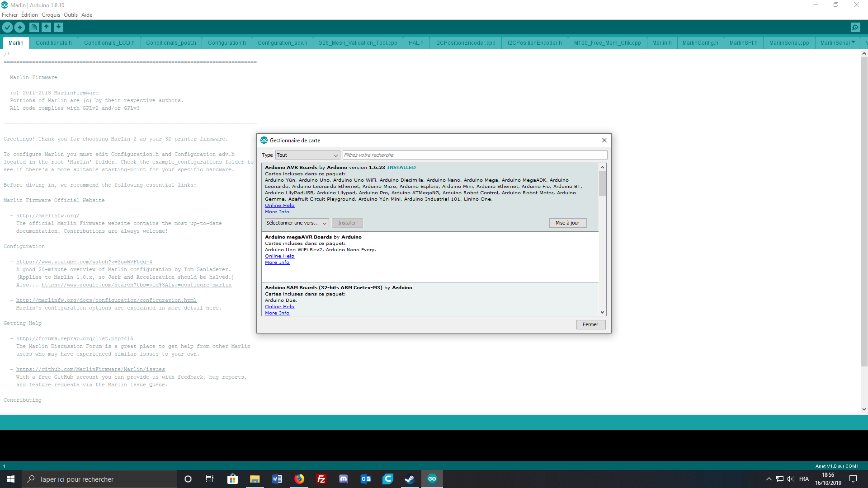Click board list scrollbar down arrow
This screenshot has width=868, height=488.
point(602,312)
